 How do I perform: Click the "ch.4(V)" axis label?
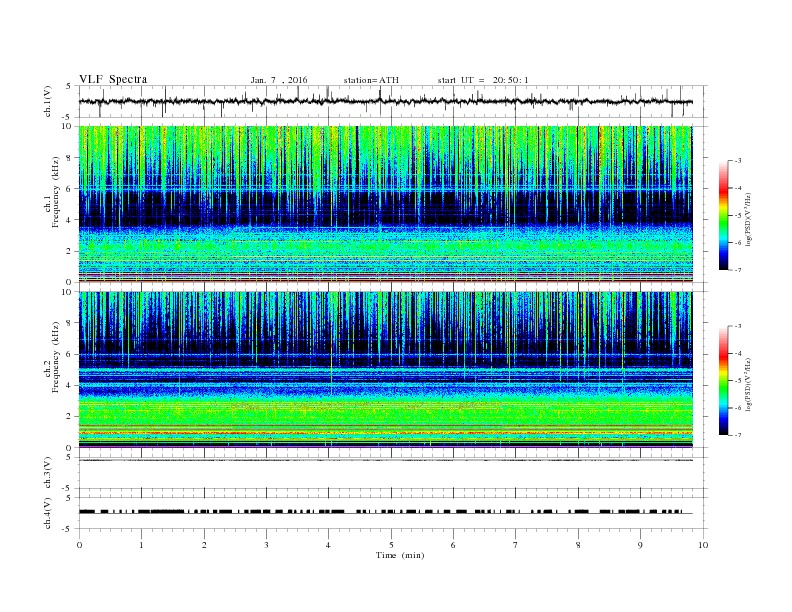[48, 513]
